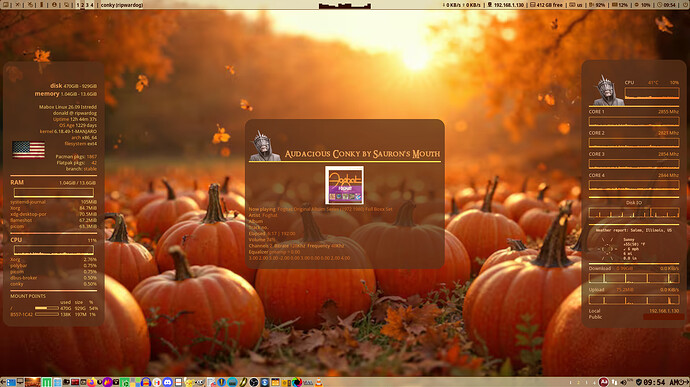This screenshot has width=690, height=387.
Task: Click the American flag in left widget
Action: [x=28, y=149]
